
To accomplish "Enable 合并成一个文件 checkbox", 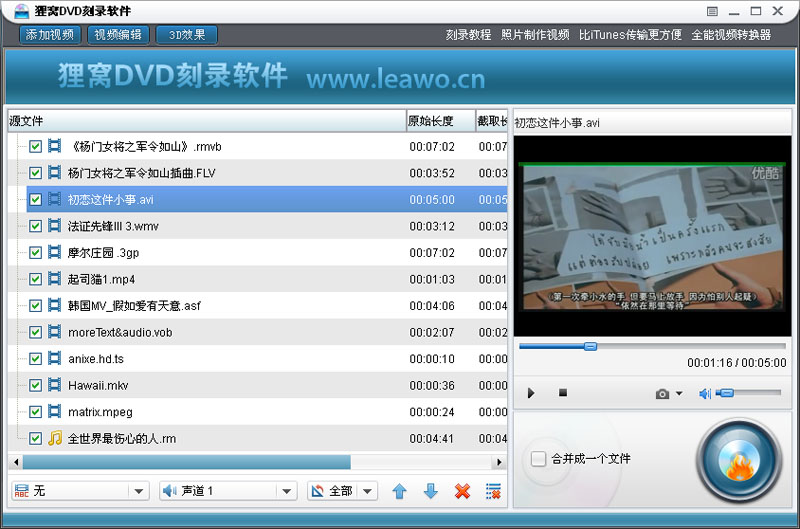I will click(x=538, y=459).
